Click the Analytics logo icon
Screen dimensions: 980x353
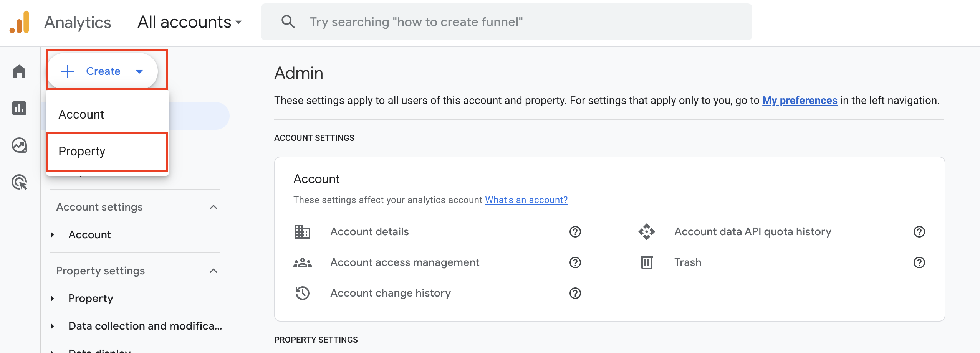click(x=20, y=22)
